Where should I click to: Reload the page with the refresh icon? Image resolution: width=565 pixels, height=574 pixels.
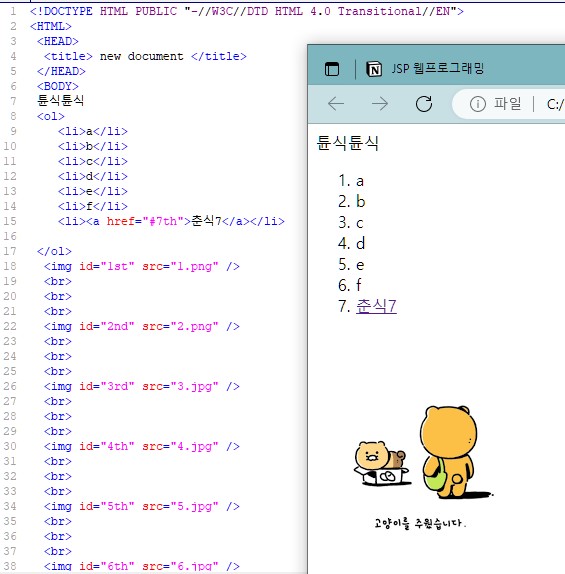tap(424, 104)
